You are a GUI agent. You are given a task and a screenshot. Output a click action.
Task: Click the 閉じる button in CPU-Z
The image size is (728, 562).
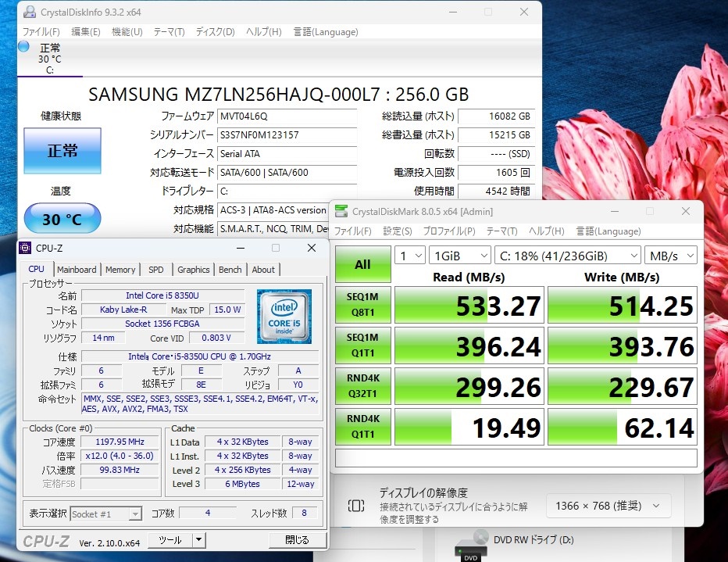297,539
